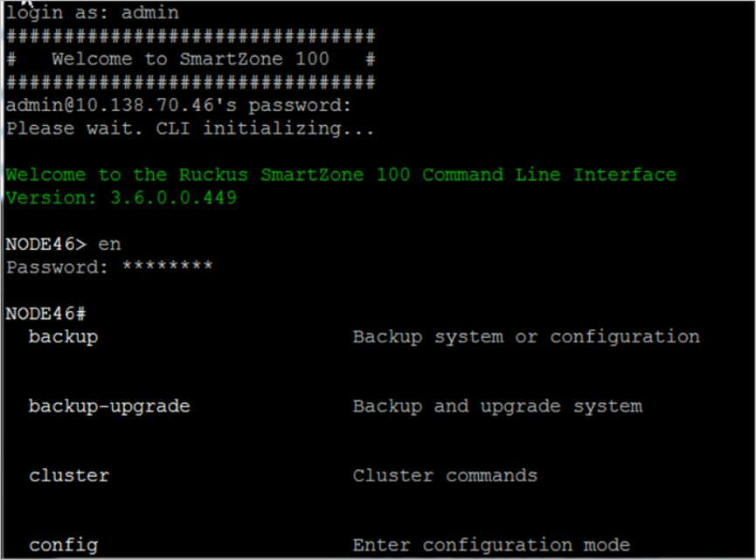
Task: Click the 'Enter configuration mode' description
Action: point(491,545)
